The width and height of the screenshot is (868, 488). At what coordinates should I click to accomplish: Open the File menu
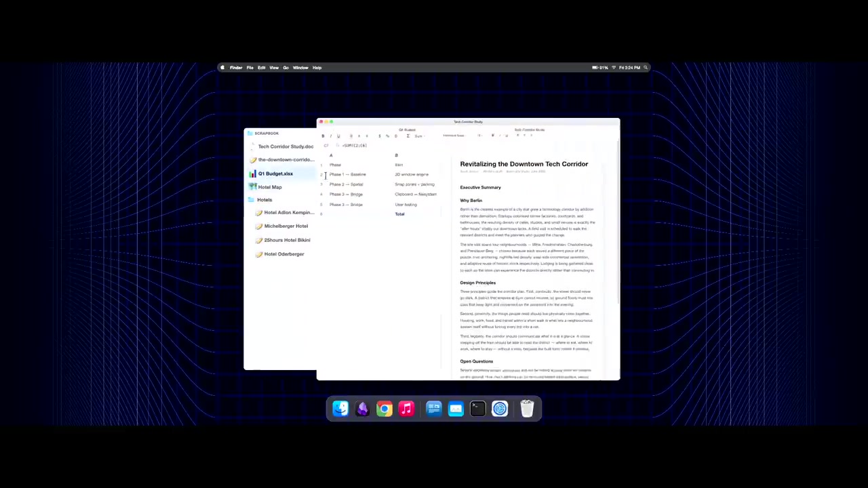250,68
